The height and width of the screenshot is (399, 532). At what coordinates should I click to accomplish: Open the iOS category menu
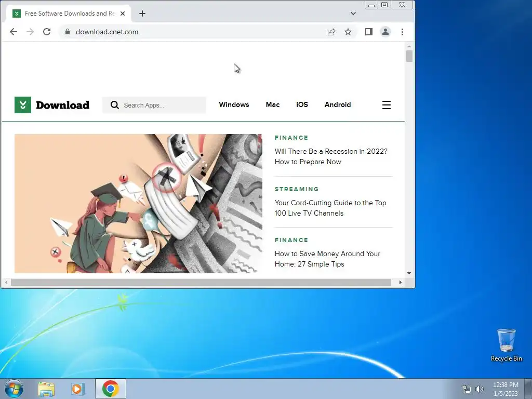(x=302, y=104)
